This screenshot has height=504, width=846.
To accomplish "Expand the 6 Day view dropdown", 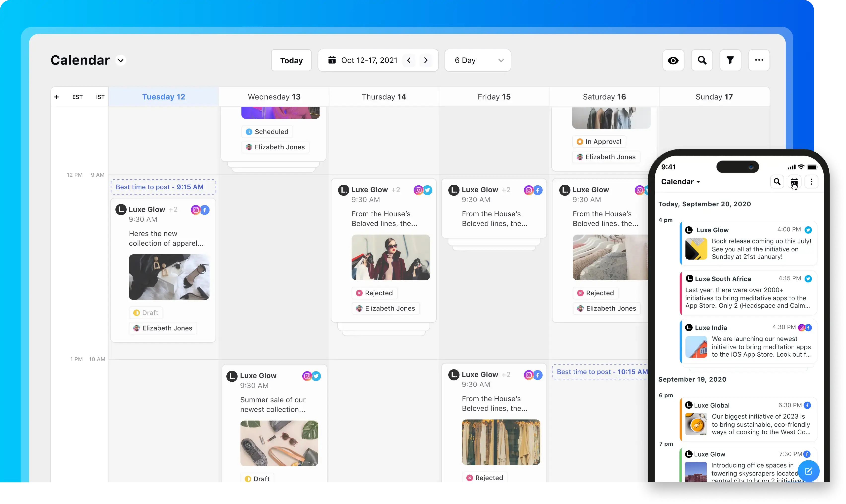I will tap(478, 60).
